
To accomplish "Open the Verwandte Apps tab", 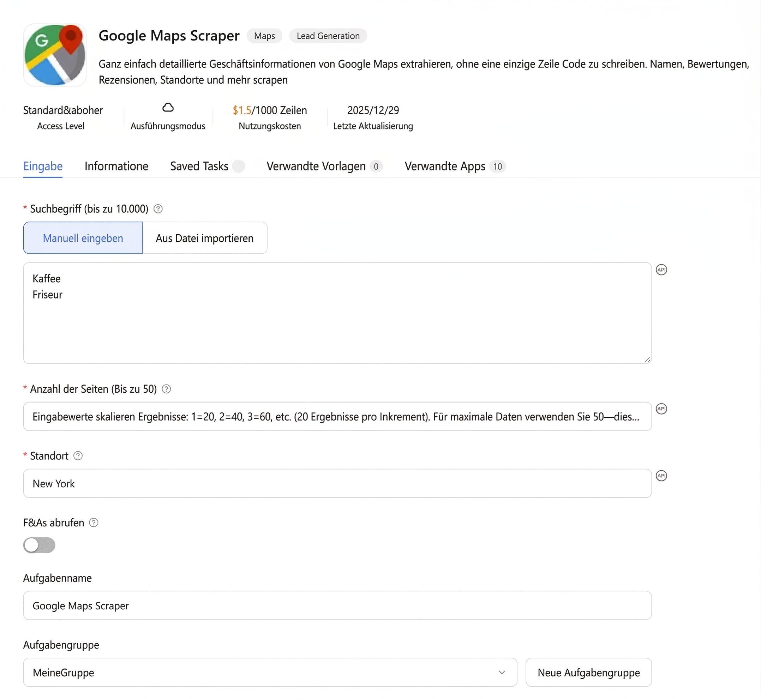I will 444,166.
